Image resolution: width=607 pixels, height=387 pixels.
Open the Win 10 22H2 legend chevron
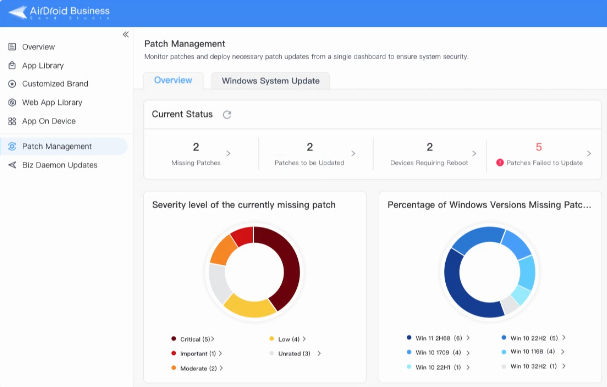(564, 338)
